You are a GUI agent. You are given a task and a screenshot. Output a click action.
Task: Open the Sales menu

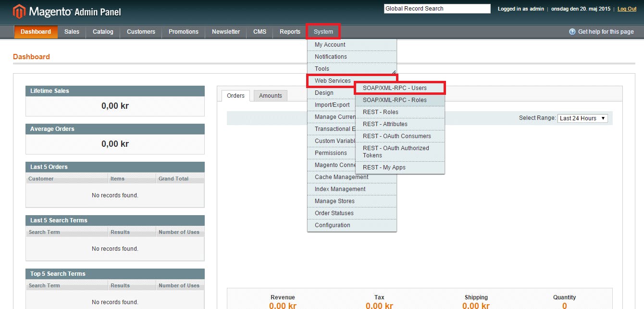(x=72, y=32)
